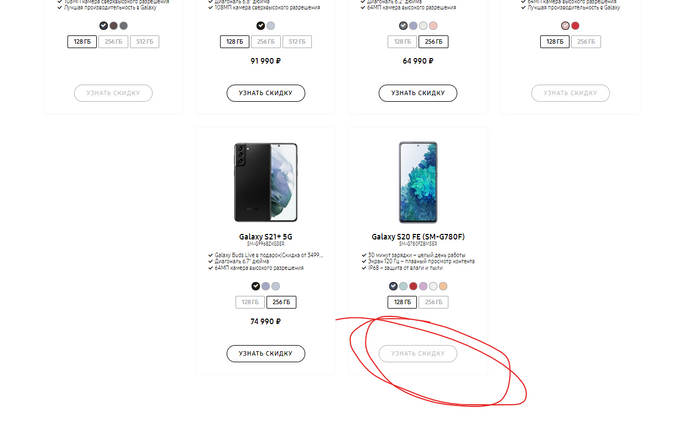
Task: Select the violet color swatch for Galaxy S21+ 5G
Action: (x=266, y=286)
